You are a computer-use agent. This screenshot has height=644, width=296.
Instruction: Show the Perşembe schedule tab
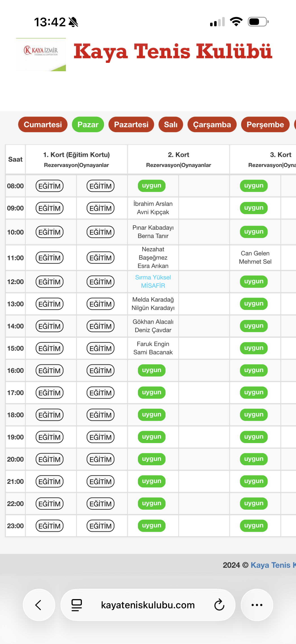[x=265, y=124]
